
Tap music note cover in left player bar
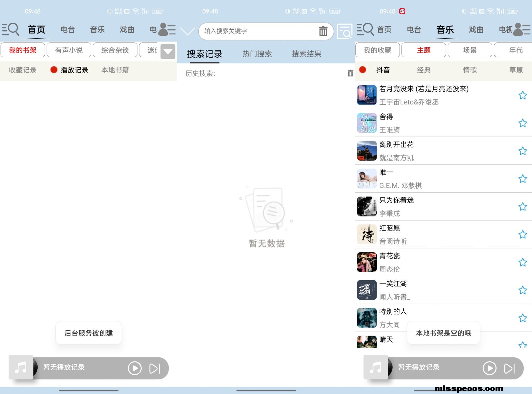click(x=21, y=367)
